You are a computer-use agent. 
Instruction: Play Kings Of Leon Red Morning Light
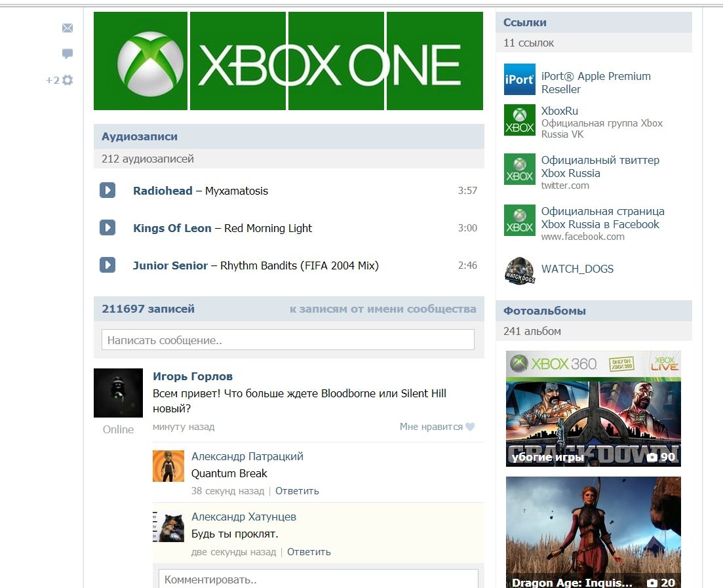point(107,227)
